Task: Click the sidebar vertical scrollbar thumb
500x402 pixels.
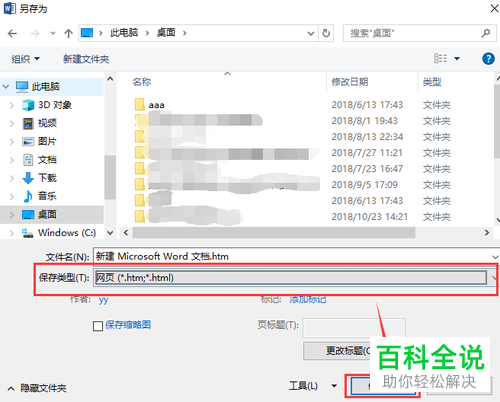Action: [x=110, y=177]
